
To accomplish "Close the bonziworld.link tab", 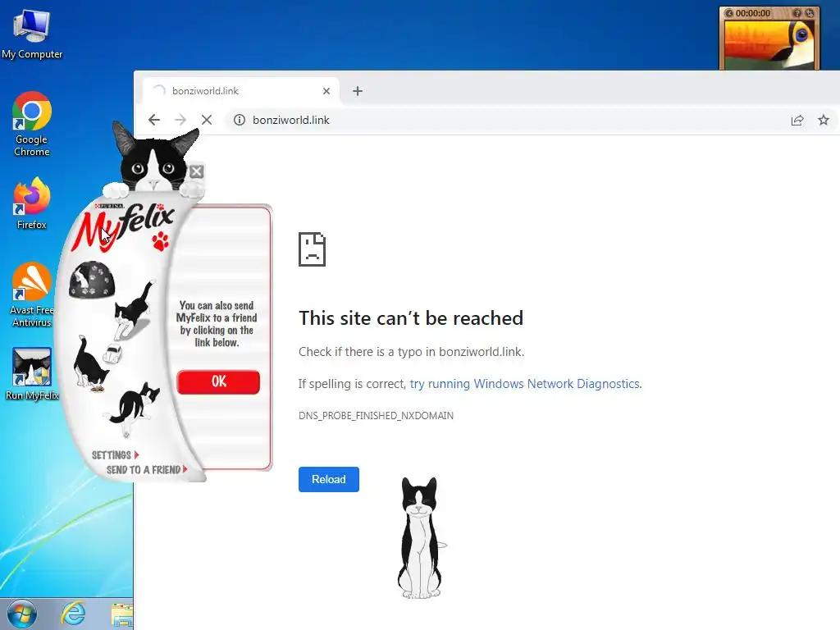I will (x=326, y=91).
